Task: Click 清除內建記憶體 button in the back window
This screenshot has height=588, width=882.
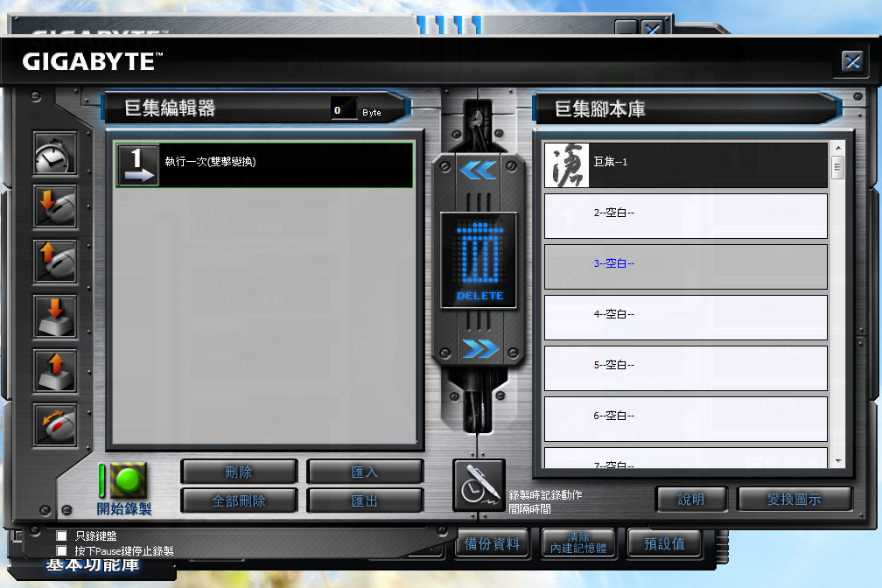Action: [x=578, y=543]
